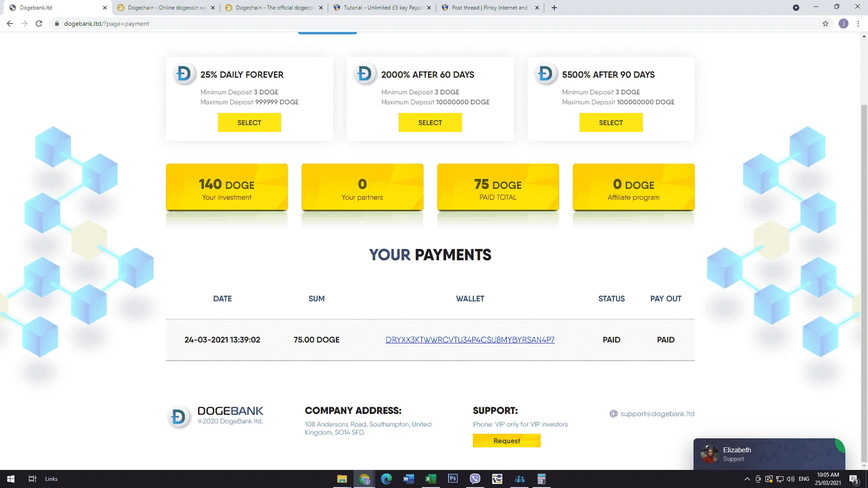Open a new browser tab
The width and height of the screenshot is (868, 488).
pos(554,8)
